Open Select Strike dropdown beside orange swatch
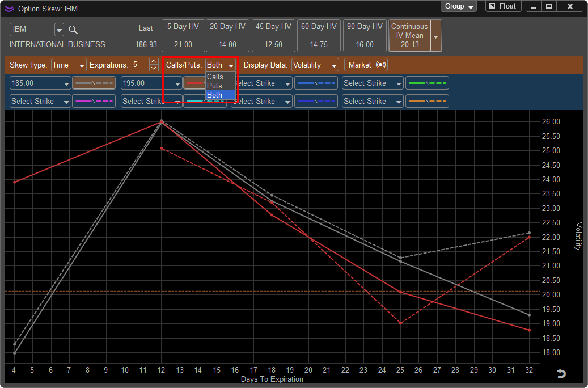Screen dimensions: 588x388 point(373,101)
